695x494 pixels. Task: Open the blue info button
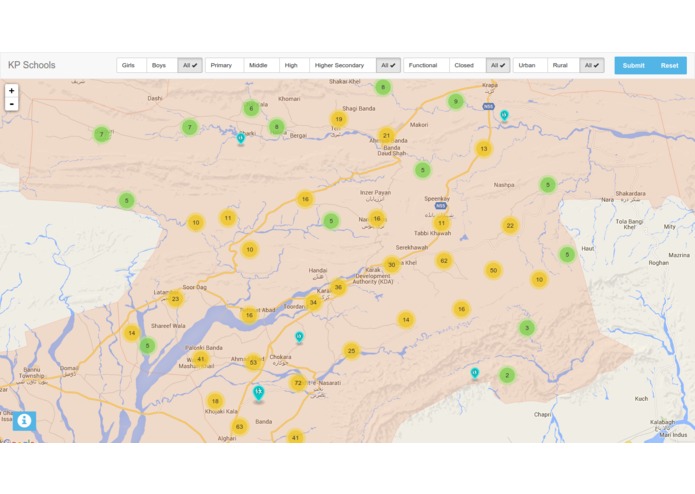pos(24,420)
